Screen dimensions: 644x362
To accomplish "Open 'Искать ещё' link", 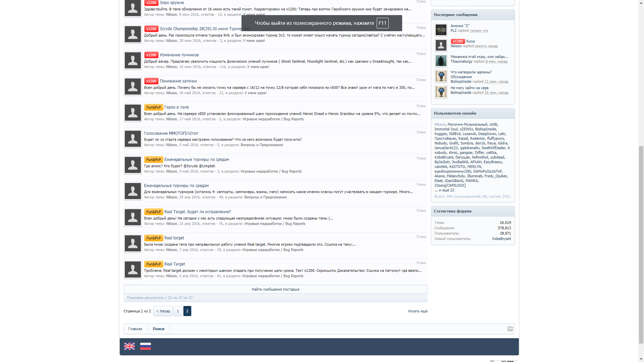I will 418,311.
